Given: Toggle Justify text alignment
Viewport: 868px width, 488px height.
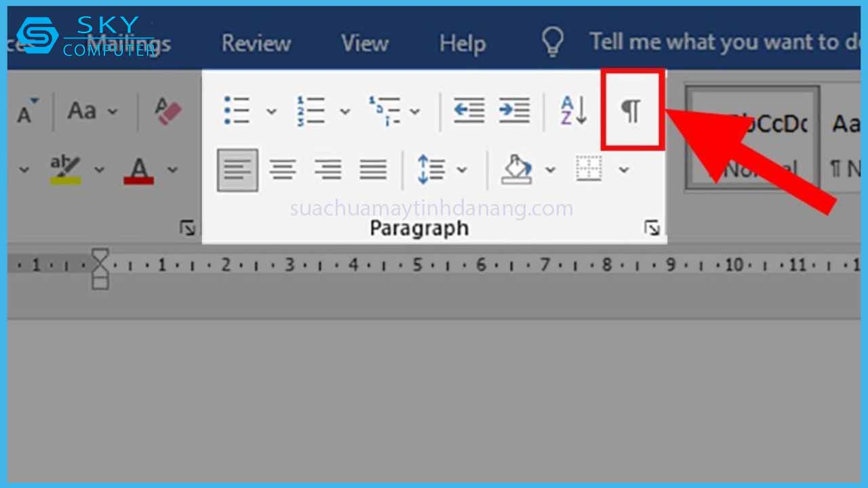Looking at the screenshot, I should [x=373, y=169].
